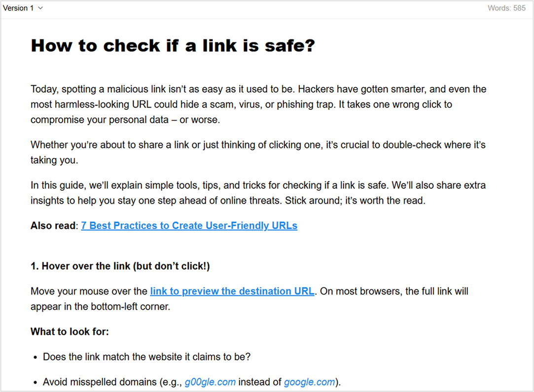Click the google.com italic link
The height and width of the screenshot is (392, 534).
coord(309,382)
